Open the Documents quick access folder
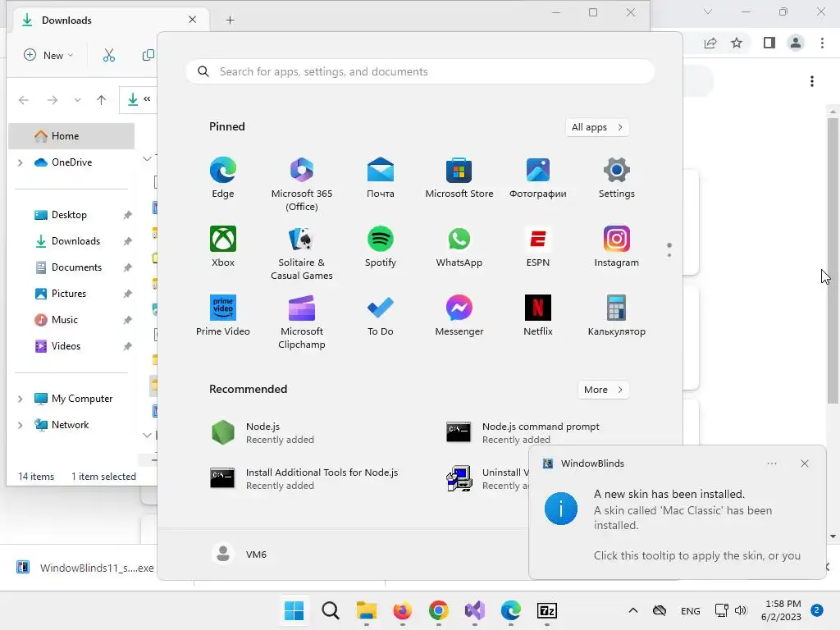 click(71, 267)
